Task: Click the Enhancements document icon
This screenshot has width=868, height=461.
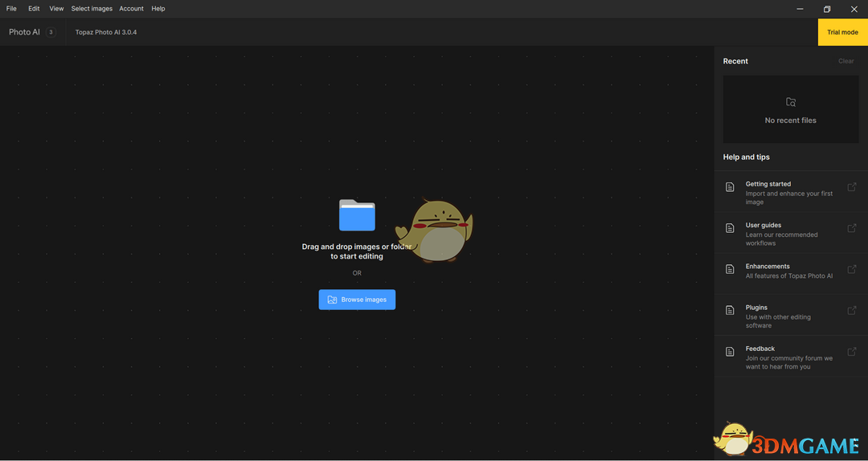Action: pyautogui.click(x=730, y=269)
